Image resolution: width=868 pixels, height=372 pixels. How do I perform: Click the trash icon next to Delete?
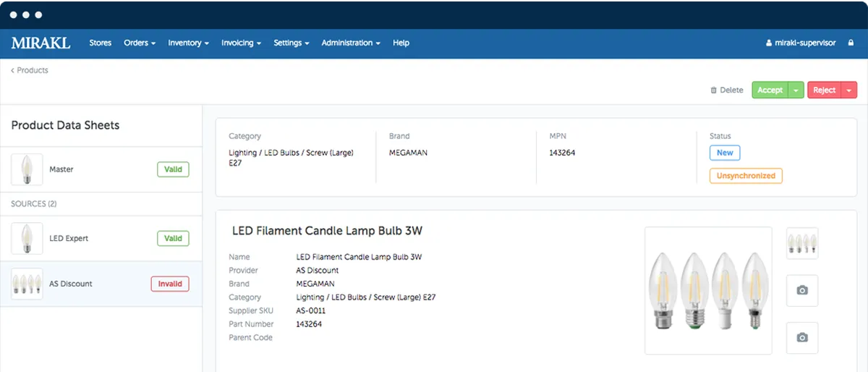714,90
